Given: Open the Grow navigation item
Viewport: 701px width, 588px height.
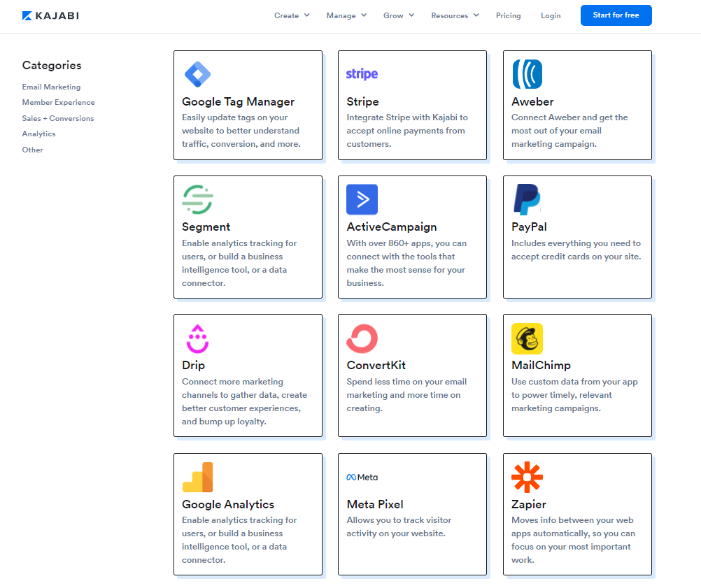Looking at the screenshot, I should 393,15.
